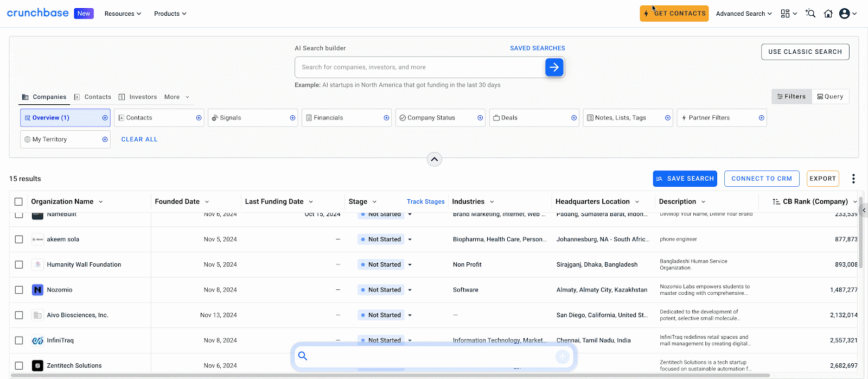This screenshot has width=868, height=379.
Task: Add Deals filter using its plus icon
Action: pyautogui.click(x=574, y=118)
